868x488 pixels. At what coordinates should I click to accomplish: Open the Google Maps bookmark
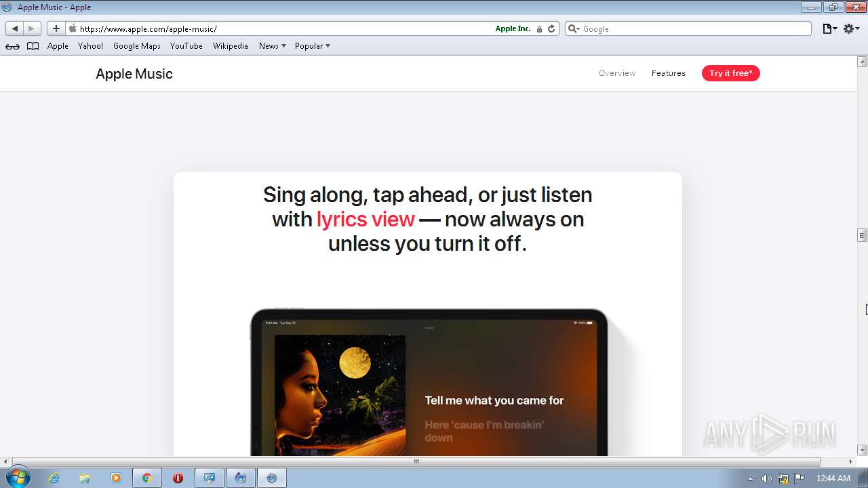coord(137,46)
